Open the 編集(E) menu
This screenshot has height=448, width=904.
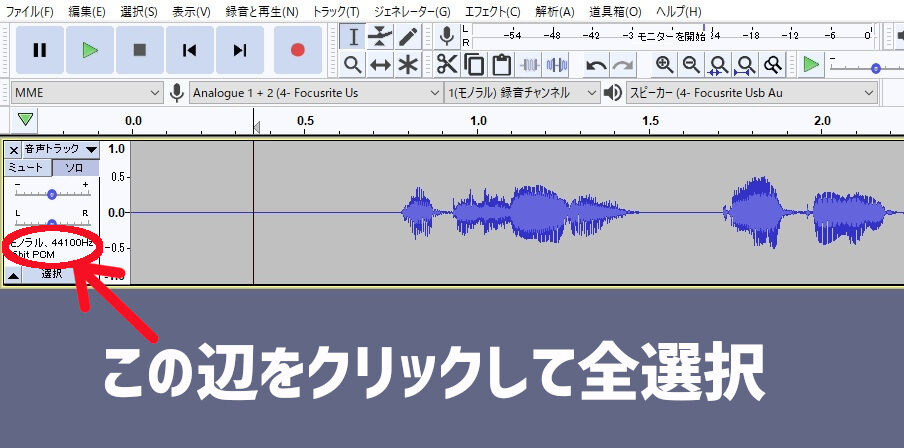point(86,11)
